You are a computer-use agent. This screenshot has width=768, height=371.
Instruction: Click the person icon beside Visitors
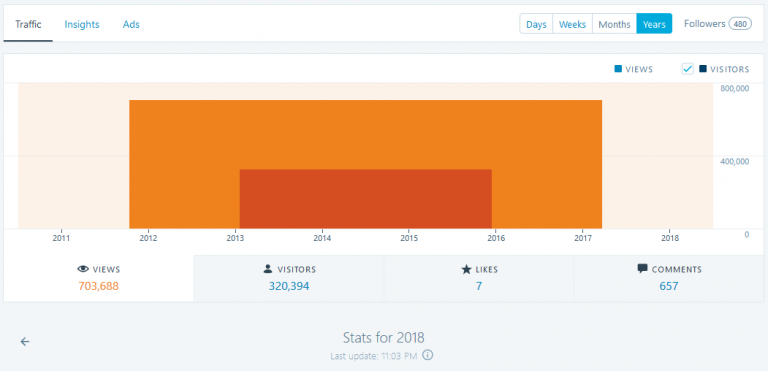click(x=267, y=269)
